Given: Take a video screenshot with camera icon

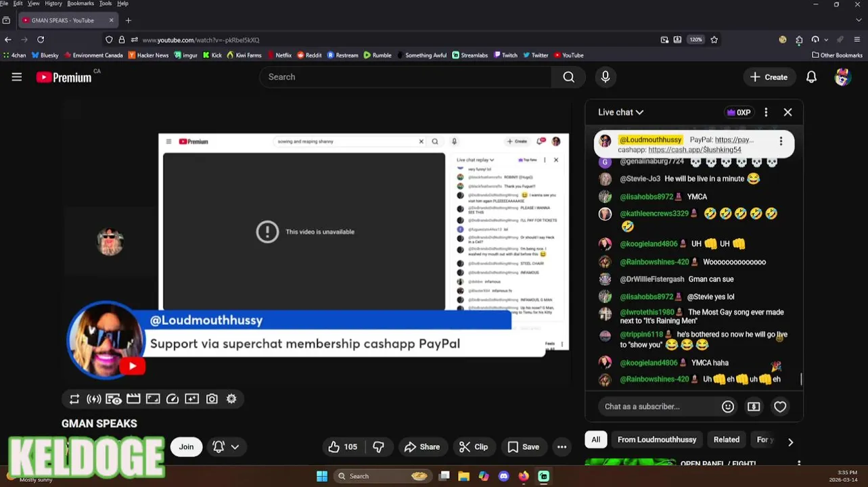Looking at the screenshot, I should (212, 399).
